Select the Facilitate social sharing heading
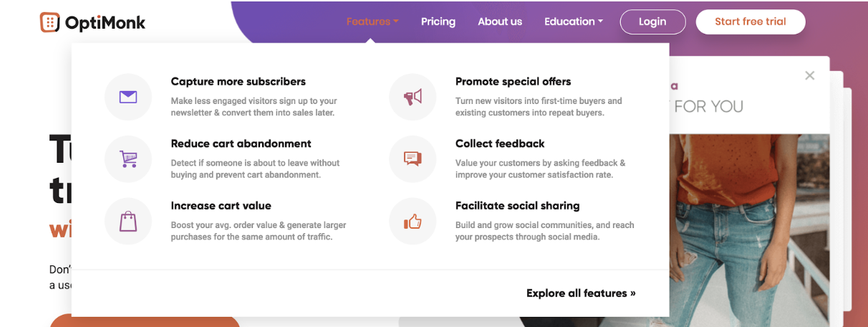 click(x=518, y=206)
